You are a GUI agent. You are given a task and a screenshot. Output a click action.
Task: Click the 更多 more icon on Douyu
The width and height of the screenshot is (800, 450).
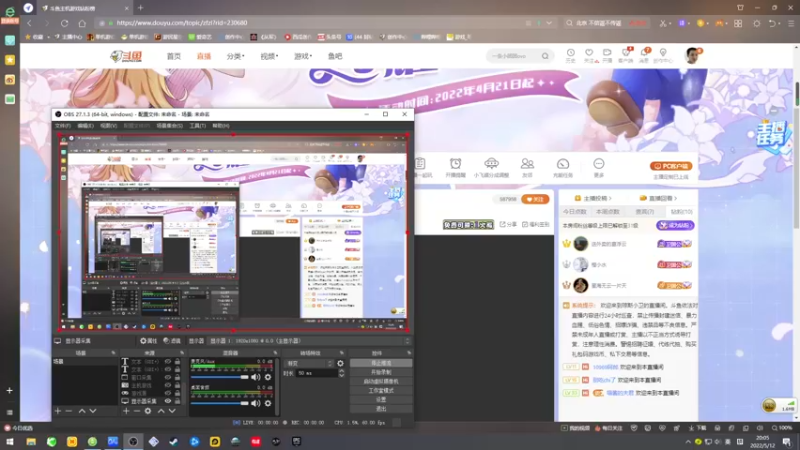598,167
